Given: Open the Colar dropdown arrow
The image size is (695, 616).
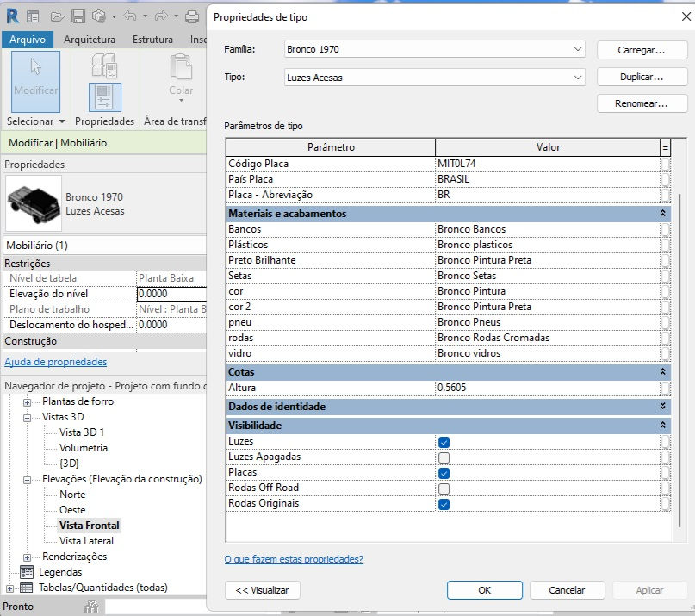Looking at the screenshot, I should pyautogui.click(x=181, y=101).
